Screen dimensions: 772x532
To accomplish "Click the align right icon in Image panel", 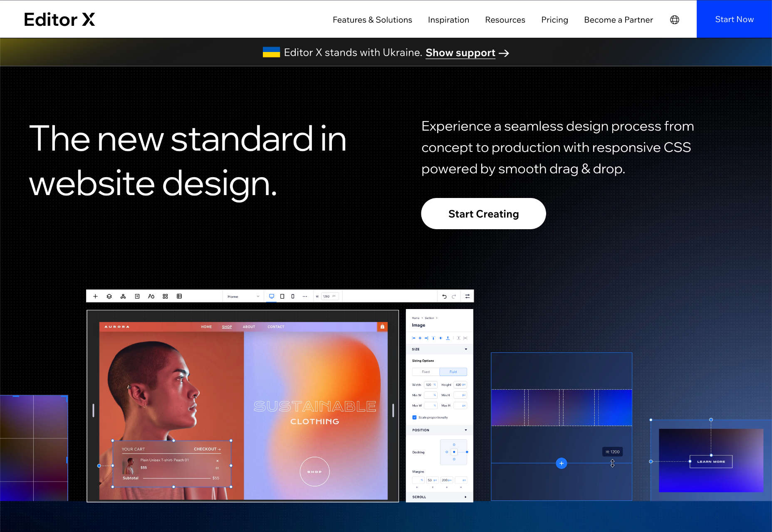I will (426, 338).
